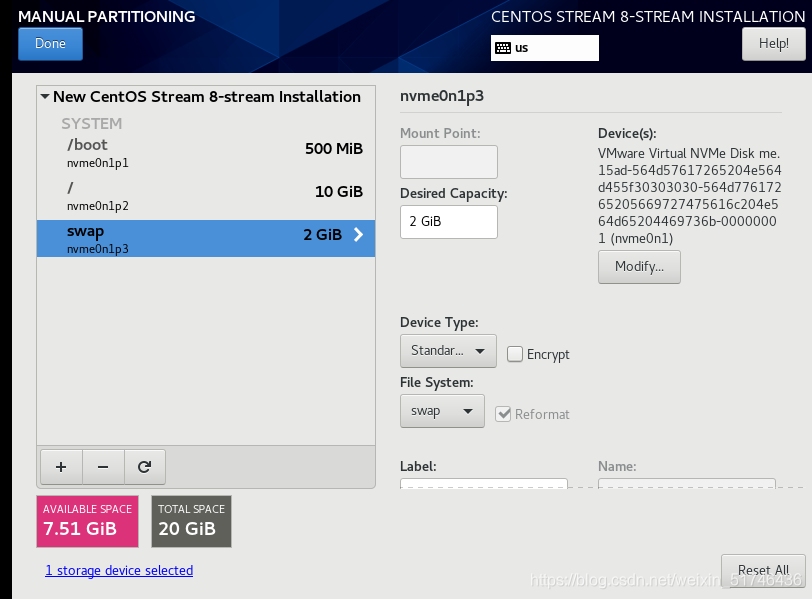Click the Mount Point input field
This screenshot has width=812, height=599.
point(448,162)
